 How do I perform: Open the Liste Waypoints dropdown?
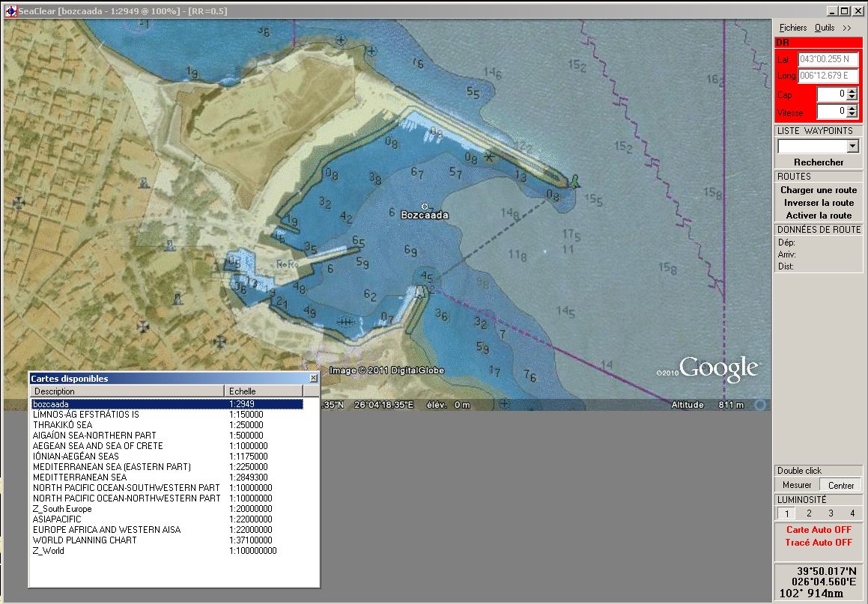(852, 146)
